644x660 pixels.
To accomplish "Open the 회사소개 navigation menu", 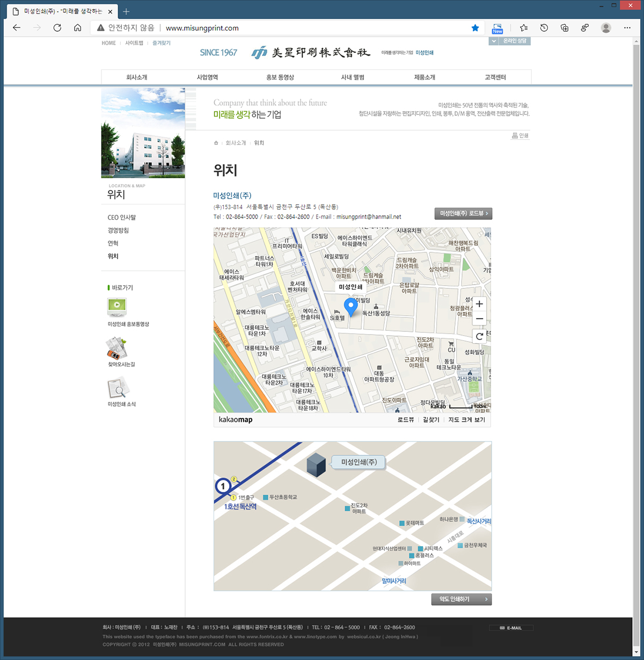I will (x=137, y=77).
